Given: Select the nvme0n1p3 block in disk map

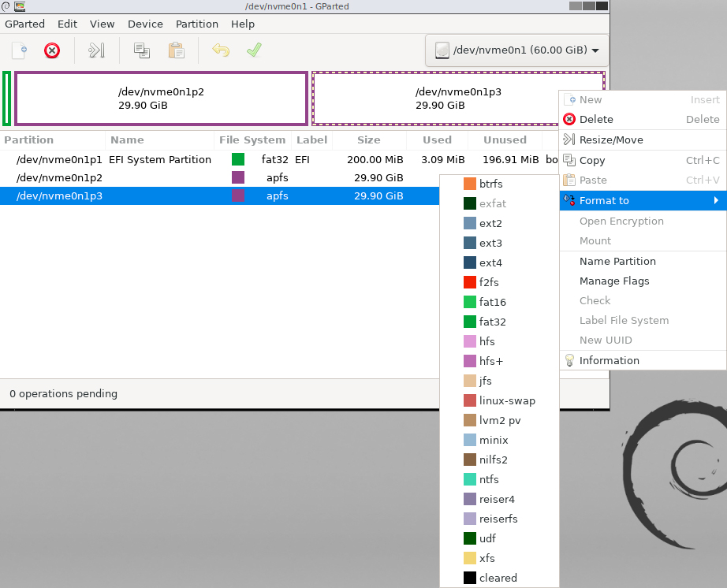Looking at the screenshot, I should click(435, 99).
